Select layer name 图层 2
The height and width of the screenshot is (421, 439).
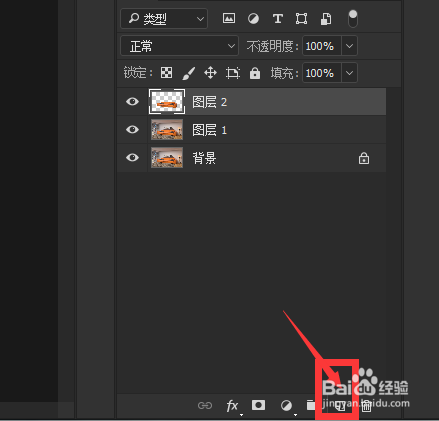point(210,102)
